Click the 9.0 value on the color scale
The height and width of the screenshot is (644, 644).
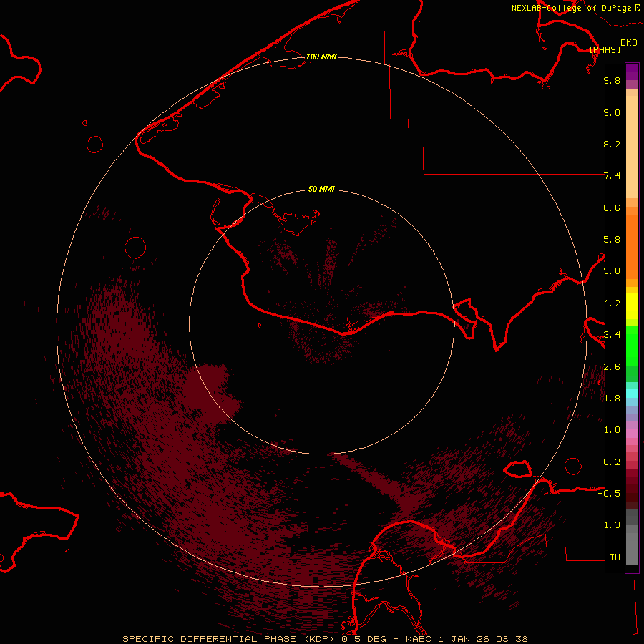coord(612,112)
